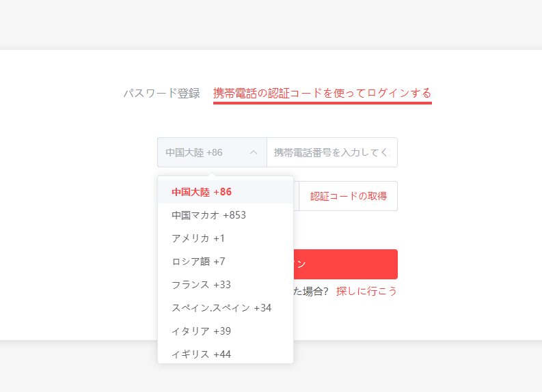Image resolution: width=542 pixels, height=392 pixels.
Task: Focus the 携帯電話番号 phone number input field
Action: 331,152
